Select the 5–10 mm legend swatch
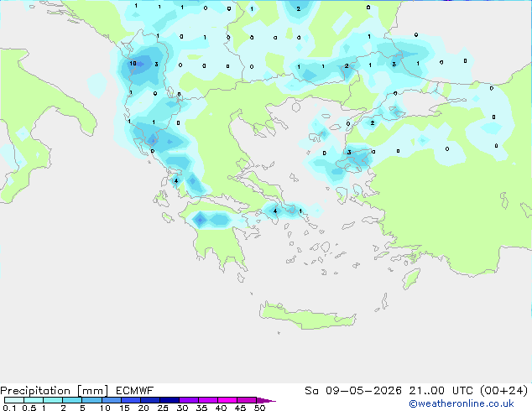 (91, 400)
